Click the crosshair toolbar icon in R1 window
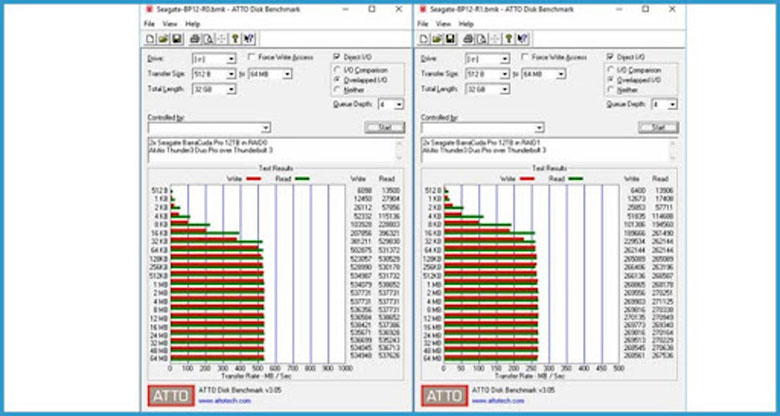 coord(495,39)
